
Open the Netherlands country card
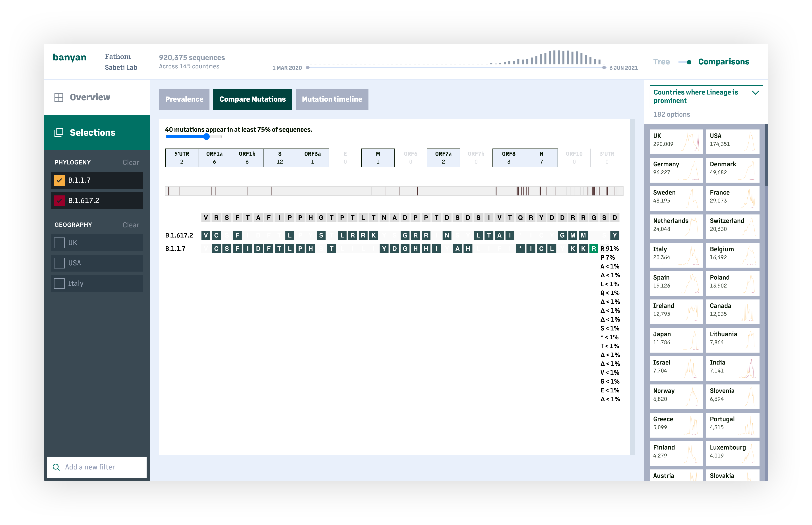[676, 226]
